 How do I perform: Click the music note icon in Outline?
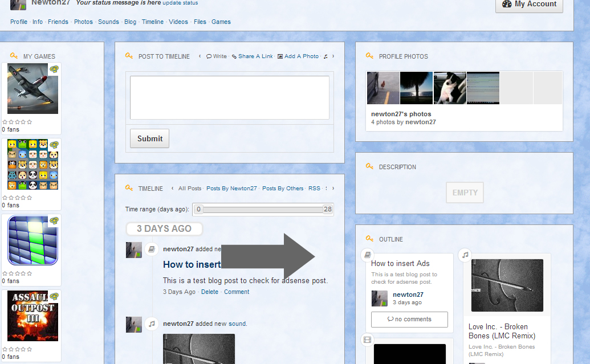(466, 255)
